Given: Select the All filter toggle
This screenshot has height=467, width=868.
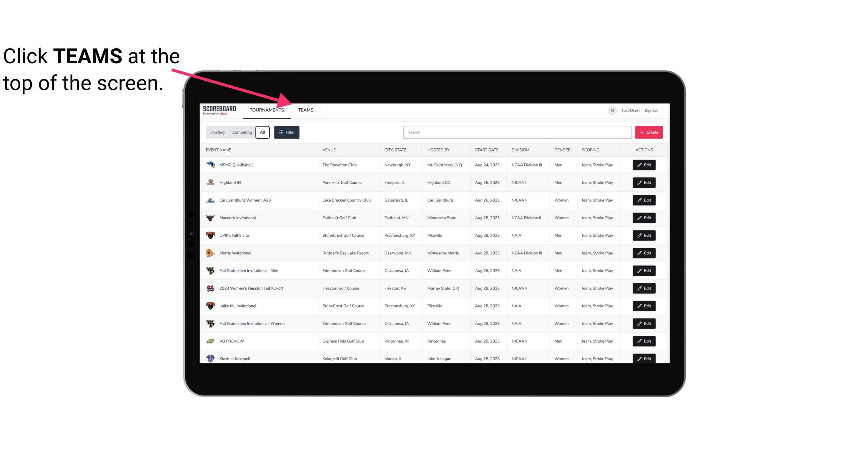Looking at the screenshot, I should [263, 132].
